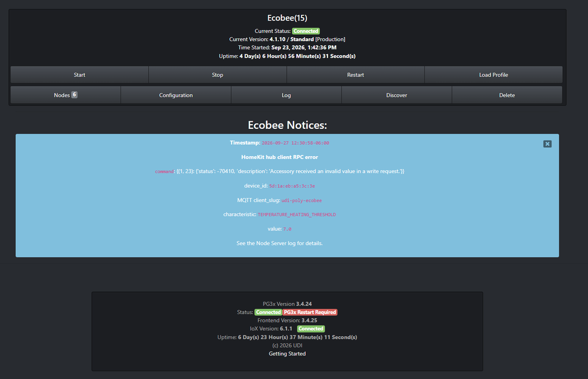Select IoX Version 6.1.1 text
The image size is (588, 379).
point(271,329)
